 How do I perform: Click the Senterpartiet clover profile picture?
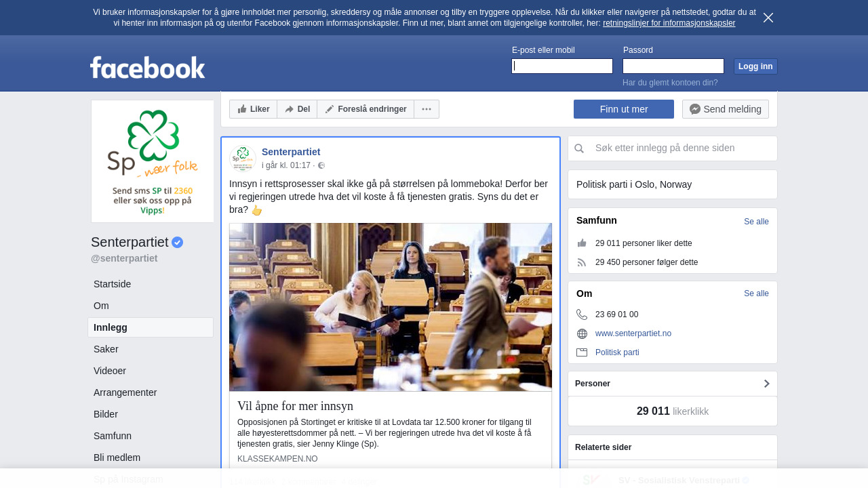(x=153, y=161)
